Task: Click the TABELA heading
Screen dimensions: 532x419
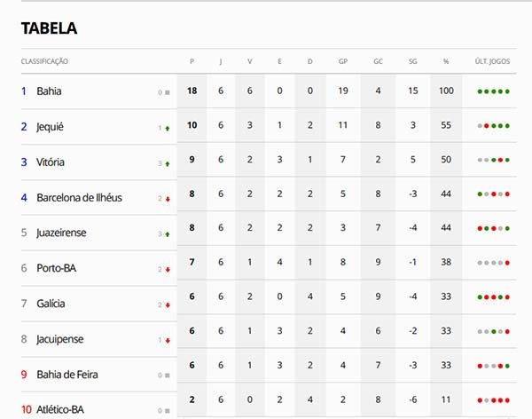Action: pos(49,28)
